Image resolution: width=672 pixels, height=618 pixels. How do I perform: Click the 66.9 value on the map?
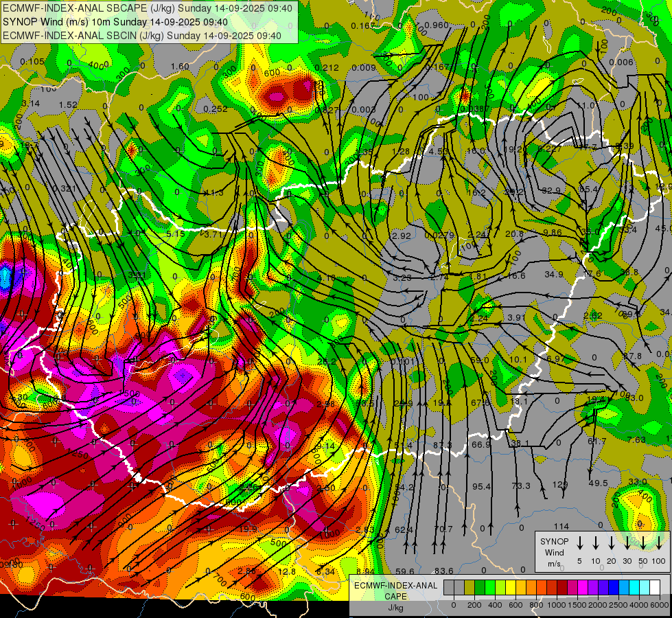481,445
